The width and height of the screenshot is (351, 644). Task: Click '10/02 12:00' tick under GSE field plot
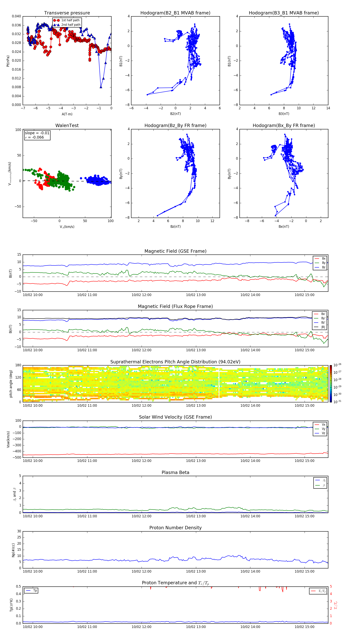pos(141,295)
